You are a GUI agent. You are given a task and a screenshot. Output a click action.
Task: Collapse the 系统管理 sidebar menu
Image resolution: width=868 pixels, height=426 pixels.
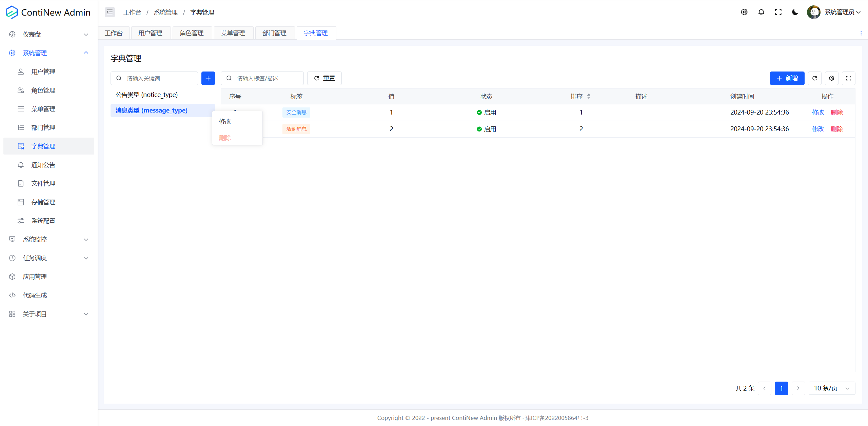click(48, 53)
